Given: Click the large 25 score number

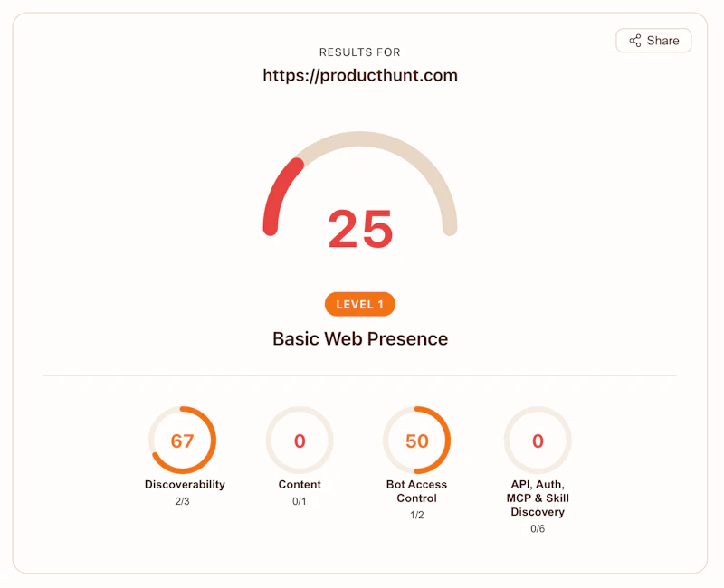Looking at the screenshot, I should point(360,229).
